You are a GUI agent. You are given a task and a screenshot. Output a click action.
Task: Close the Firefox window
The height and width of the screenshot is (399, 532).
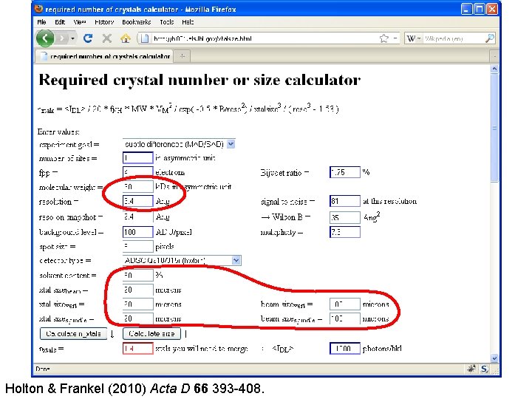pos(491,9)
